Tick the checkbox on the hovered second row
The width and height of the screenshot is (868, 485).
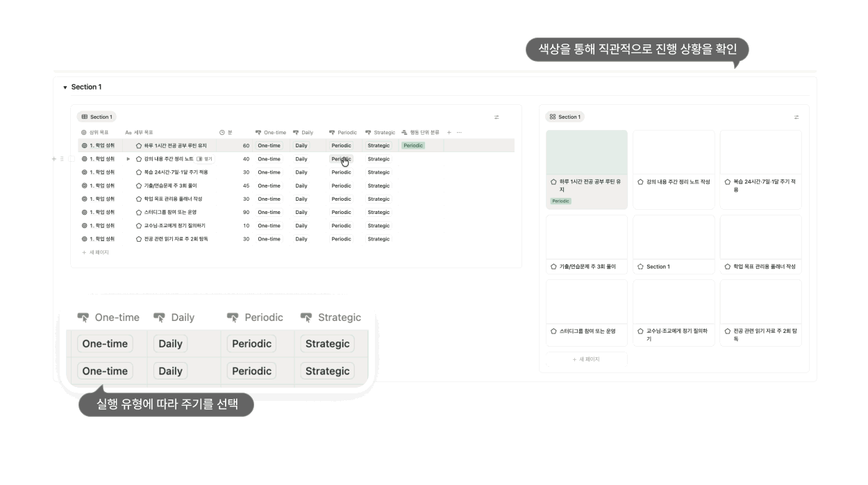(72, 159)
